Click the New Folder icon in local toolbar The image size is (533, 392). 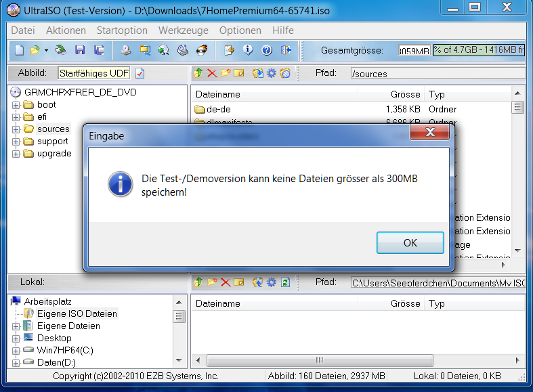[212, 282]
